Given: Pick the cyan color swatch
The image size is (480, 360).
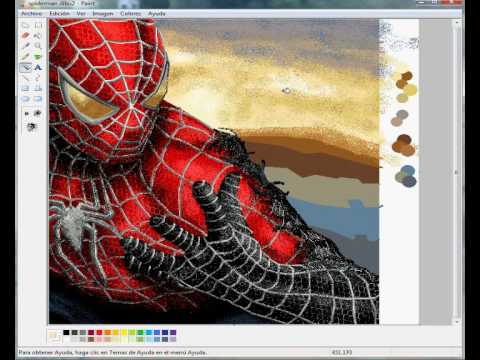Looking at the screenshot, I should (x=149, y=332).
